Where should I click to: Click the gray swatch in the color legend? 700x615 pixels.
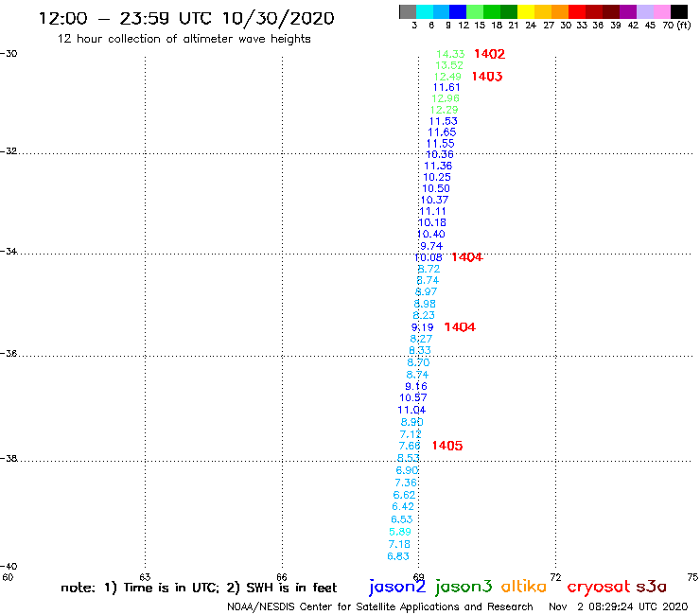(408, 11)
